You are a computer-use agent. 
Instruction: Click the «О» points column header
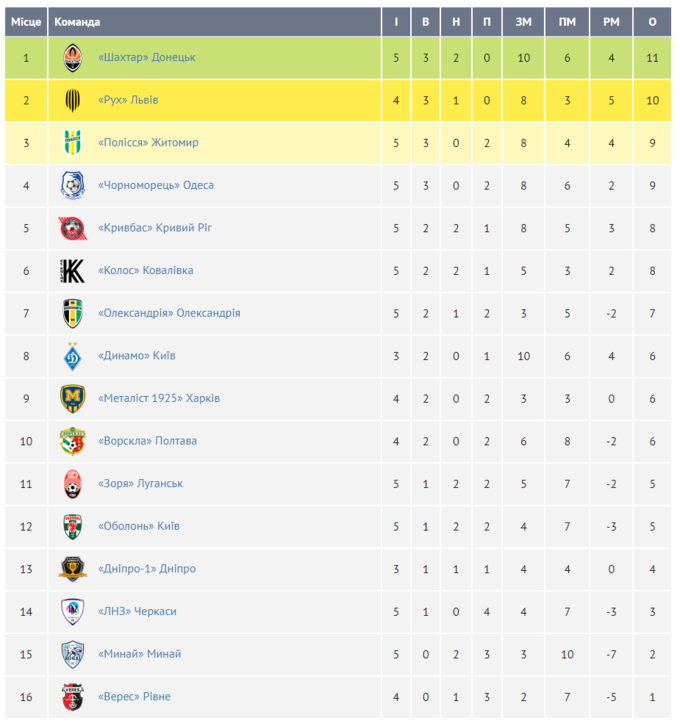point(653,22)
